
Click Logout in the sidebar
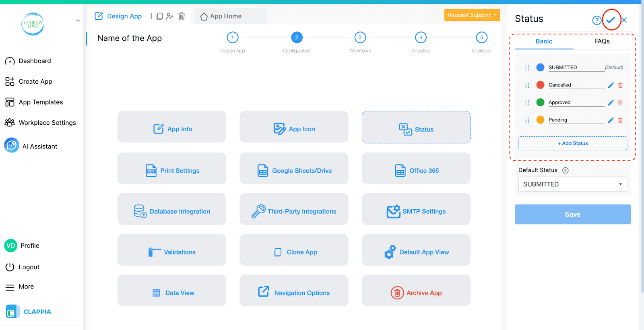click(x=23, y=267)
